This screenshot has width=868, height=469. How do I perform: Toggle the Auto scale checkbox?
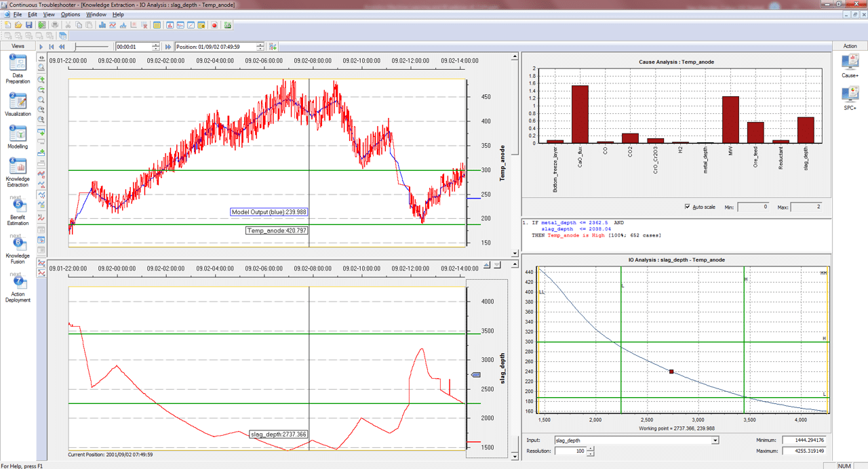688,207
